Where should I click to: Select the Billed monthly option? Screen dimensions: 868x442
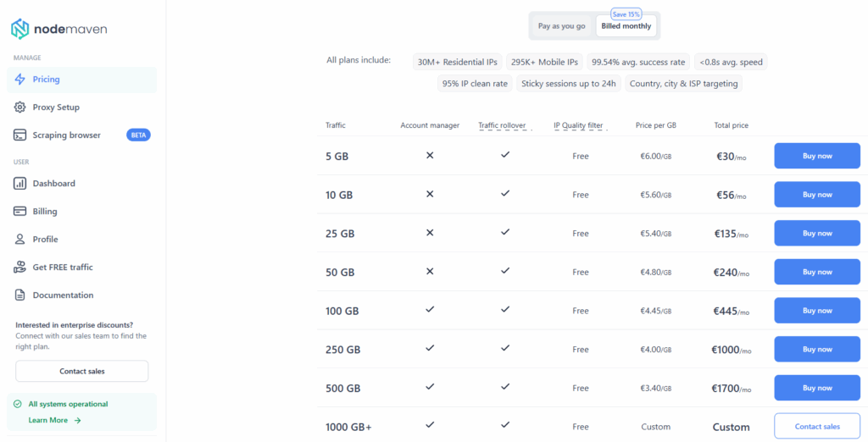click(x=626, y=26)
